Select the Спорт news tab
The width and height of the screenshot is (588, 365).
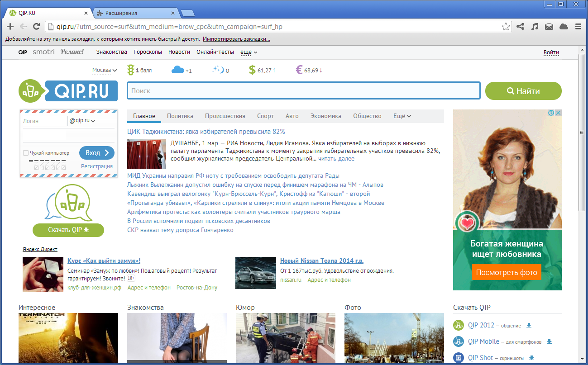coord(265,116)
